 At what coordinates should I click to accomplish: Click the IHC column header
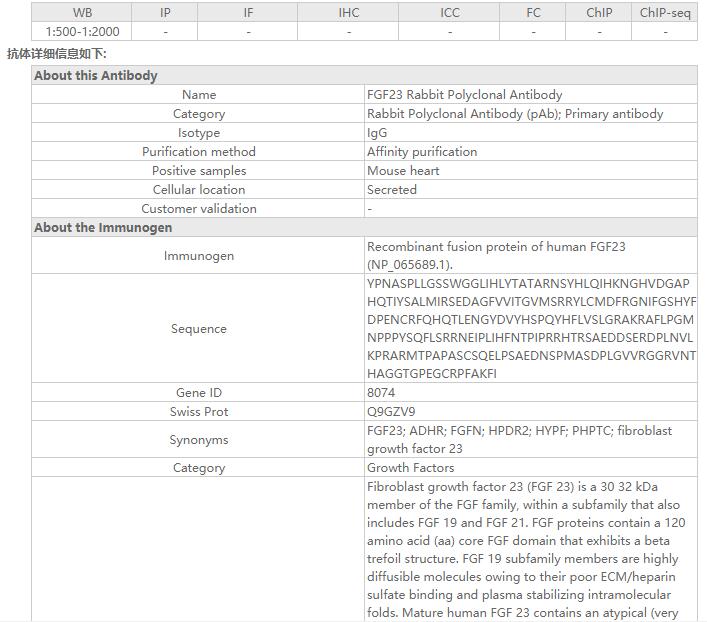349,13
